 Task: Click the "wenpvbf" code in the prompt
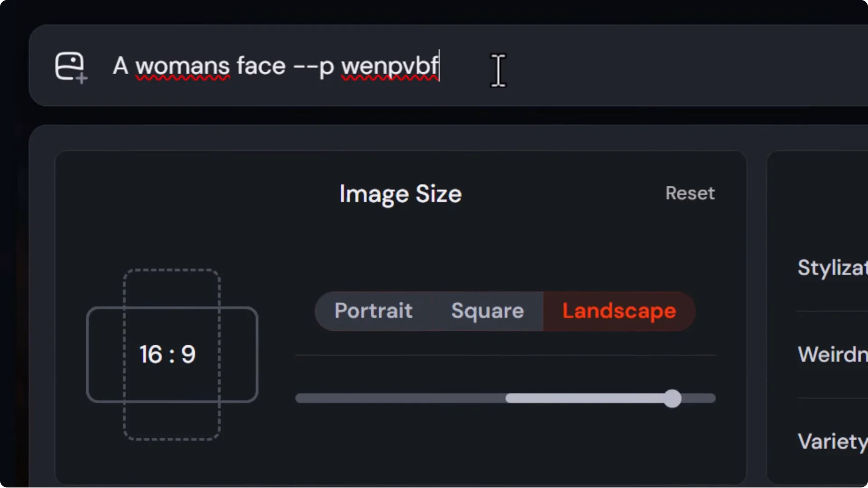tap(389, 66)
